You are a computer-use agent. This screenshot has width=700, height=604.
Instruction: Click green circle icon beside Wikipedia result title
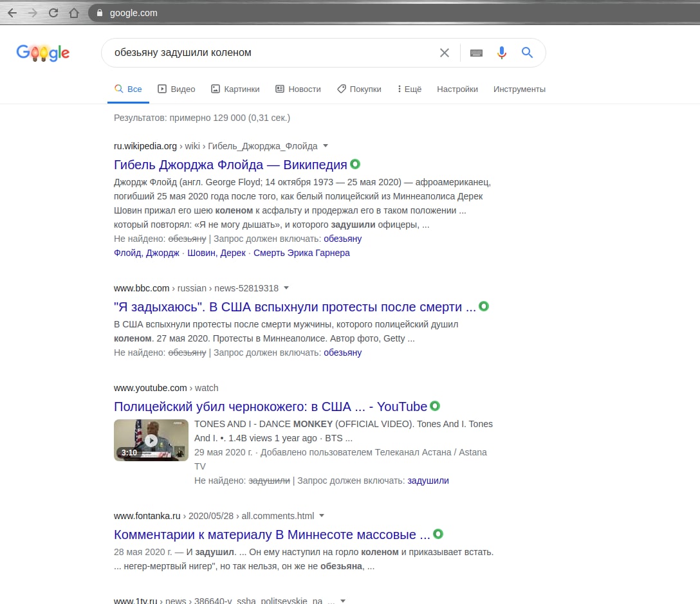click(x=355, y=164)
